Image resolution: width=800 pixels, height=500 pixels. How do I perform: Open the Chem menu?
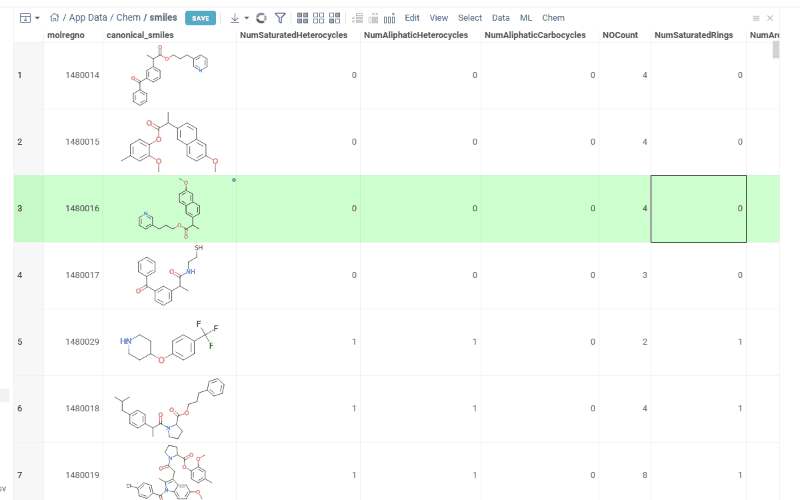[553, 18]
